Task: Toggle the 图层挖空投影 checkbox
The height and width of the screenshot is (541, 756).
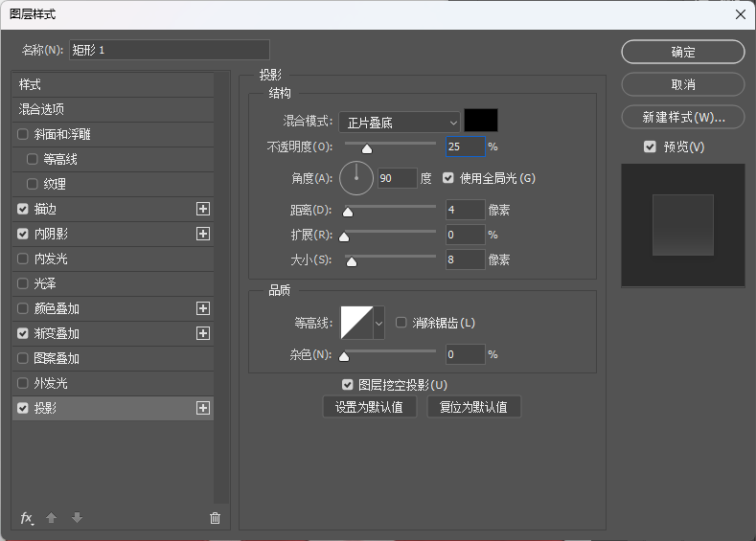Action: click(347, 385)
